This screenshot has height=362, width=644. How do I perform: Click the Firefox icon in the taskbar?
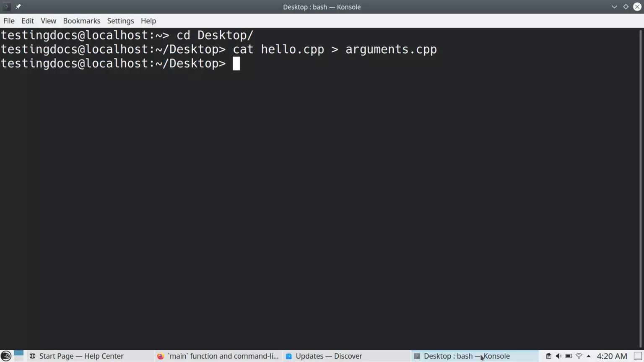[161, 356]
